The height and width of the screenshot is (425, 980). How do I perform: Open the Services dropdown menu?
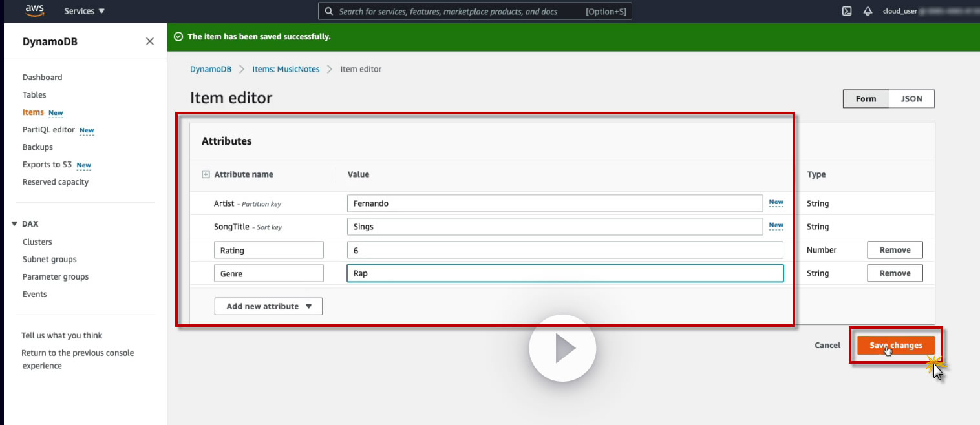coord(85,11)
